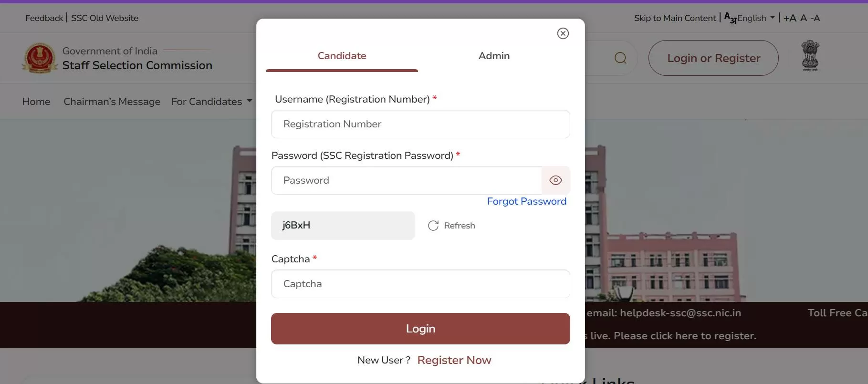868x384 pixels.
Task: Select the Candidate tab
Action: [342, 56]
